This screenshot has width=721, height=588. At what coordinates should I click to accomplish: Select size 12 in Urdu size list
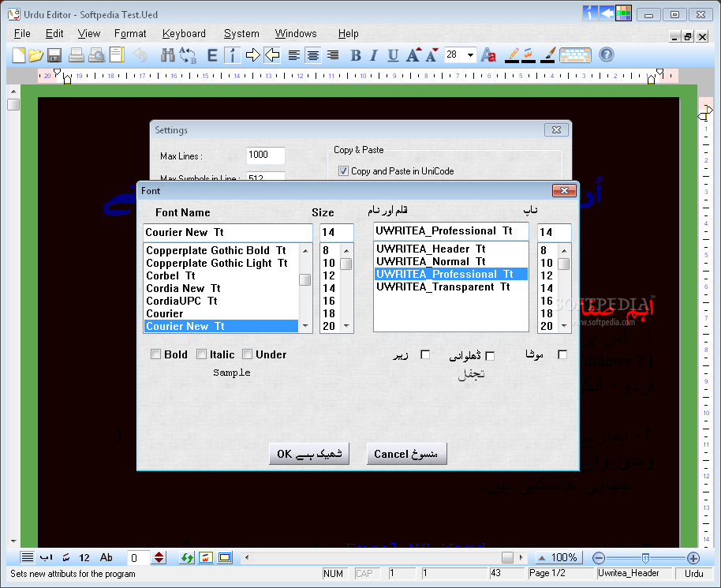tap(547, 275)
